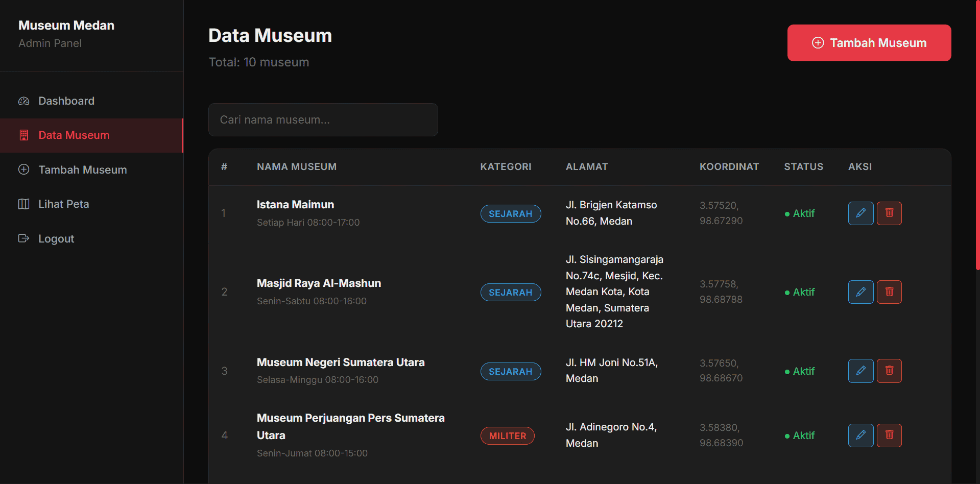This screenshot has height=484, width=980.
Task: Click Aktif status of Museum Negeri Sumatera Utara
Action: pyautogui.click(x=800, y=372)
